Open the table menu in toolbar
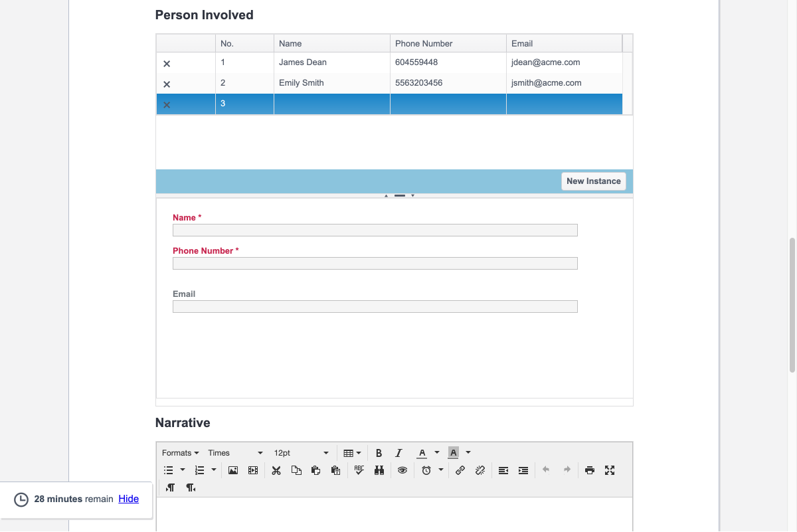 pyautogui.click(x=352, y=453)
